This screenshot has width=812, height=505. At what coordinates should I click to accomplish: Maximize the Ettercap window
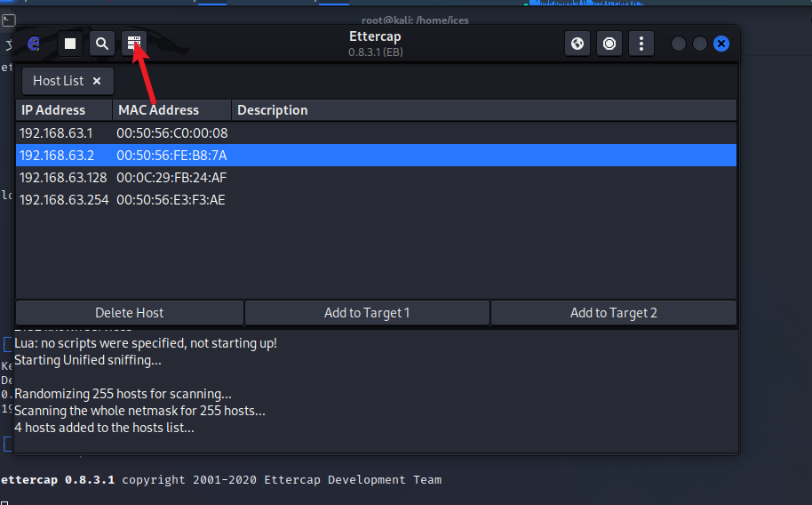pos(700,44)
